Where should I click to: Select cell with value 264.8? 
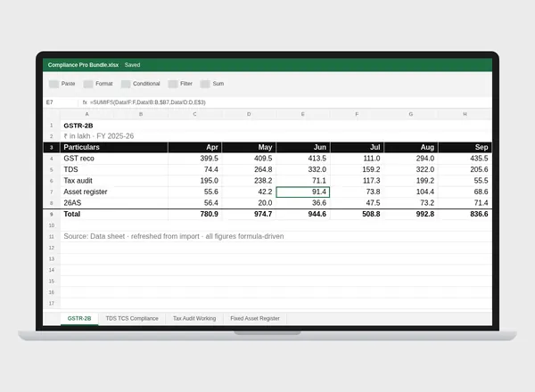pyautogui.click(x=249, y=169)
